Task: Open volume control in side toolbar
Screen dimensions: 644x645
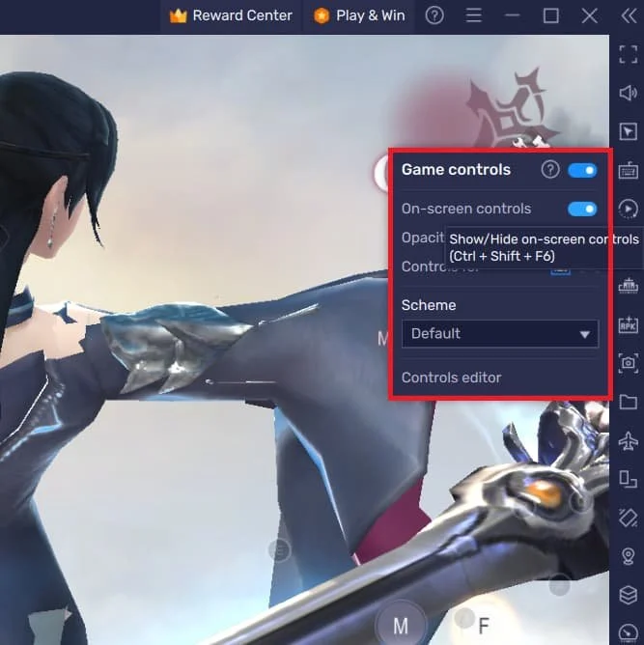Action: [628, 93]
